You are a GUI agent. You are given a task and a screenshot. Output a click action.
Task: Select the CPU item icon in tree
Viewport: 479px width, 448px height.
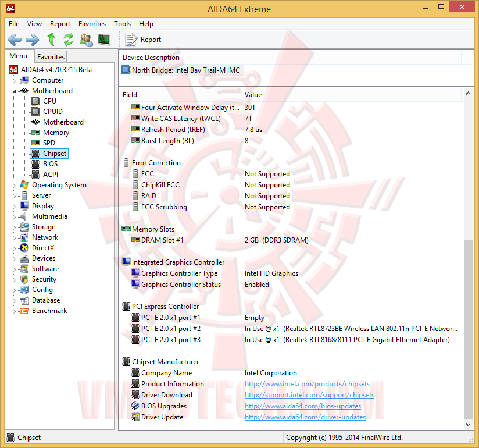click(35, 101)
